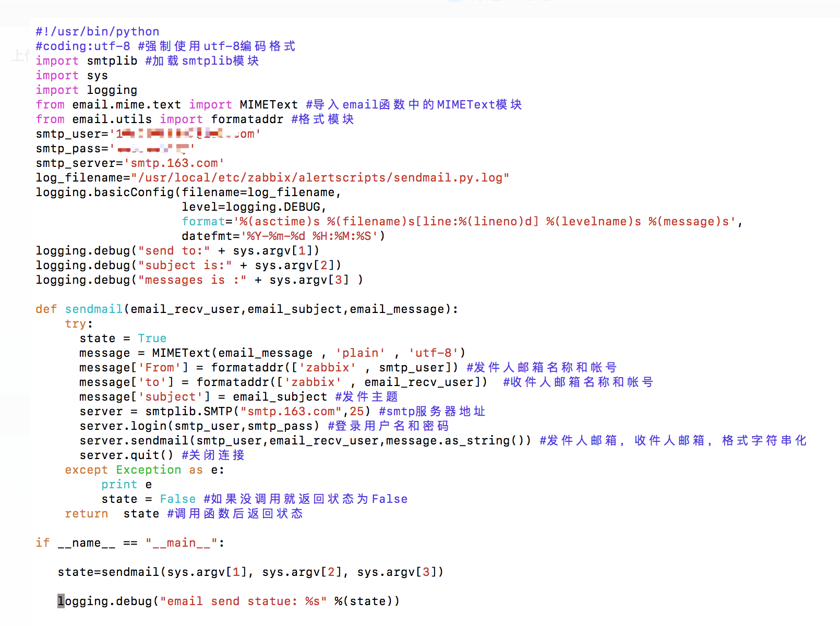Click the 'import logging' statement

(86, 90)
